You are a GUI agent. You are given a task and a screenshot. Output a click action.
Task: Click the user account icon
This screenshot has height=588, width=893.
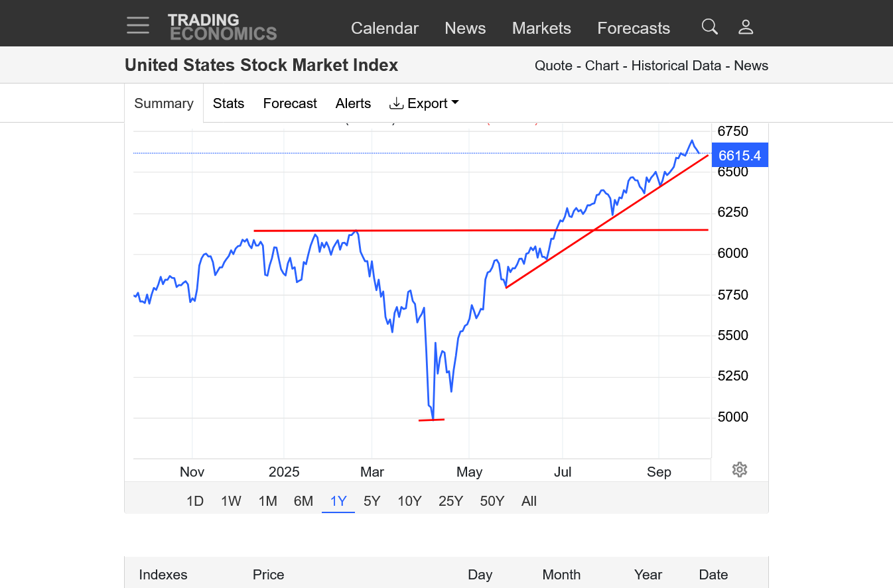tap(746, 27)
